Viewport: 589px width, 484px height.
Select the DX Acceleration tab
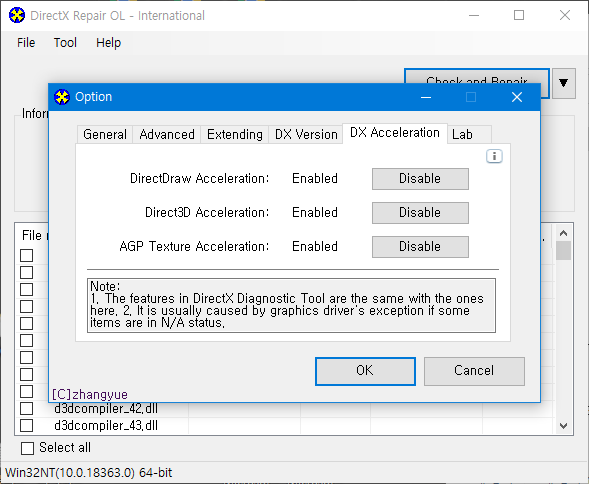tap(395, 133)
